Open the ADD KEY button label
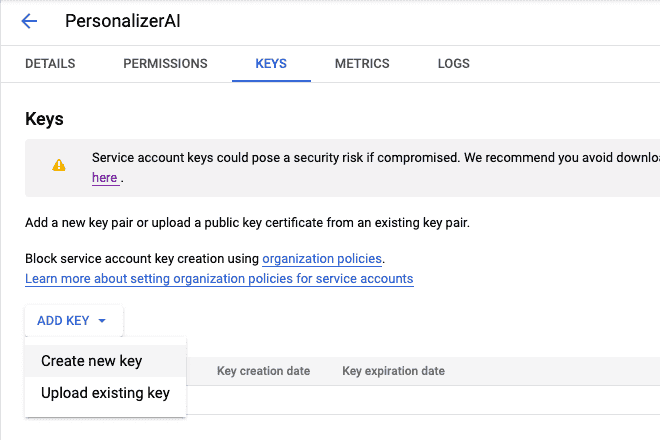Screen dimensions: 660x440 [63, 321]
